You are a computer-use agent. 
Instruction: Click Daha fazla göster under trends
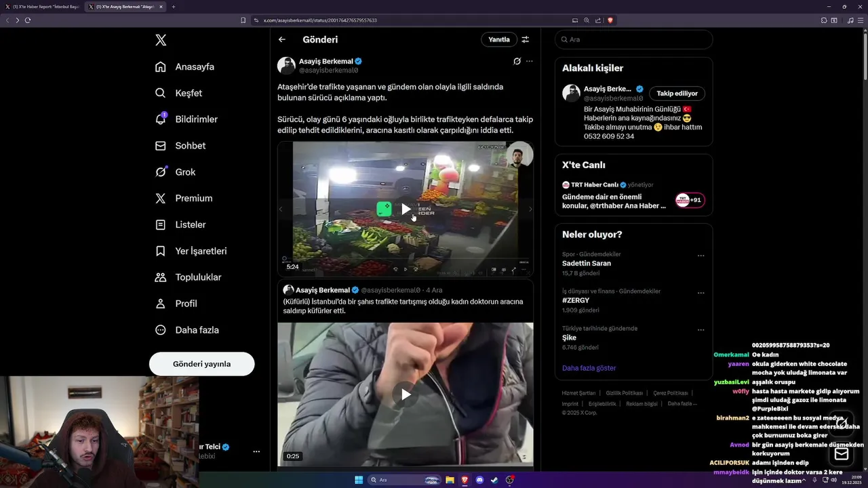point(589,368)
